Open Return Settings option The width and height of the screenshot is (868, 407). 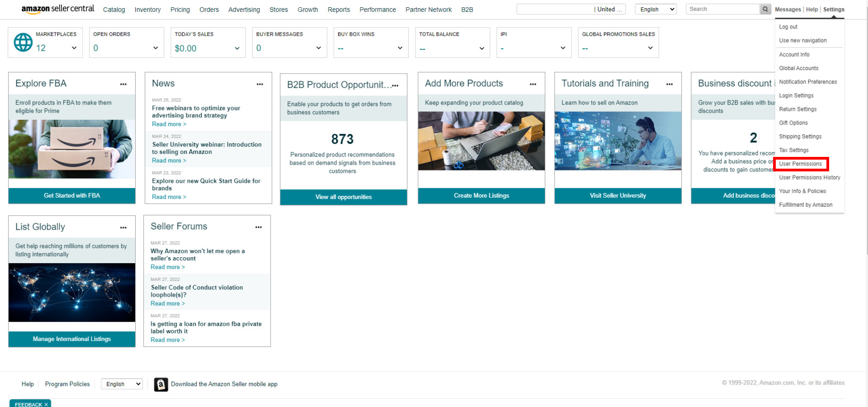[797, 109]
